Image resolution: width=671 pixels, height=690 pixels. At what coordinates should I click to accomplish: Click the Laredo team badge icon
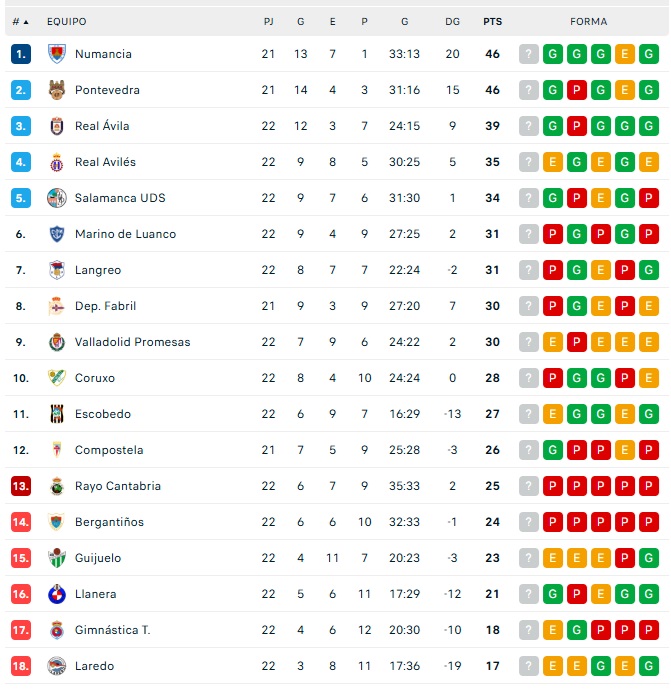point(57,666)
